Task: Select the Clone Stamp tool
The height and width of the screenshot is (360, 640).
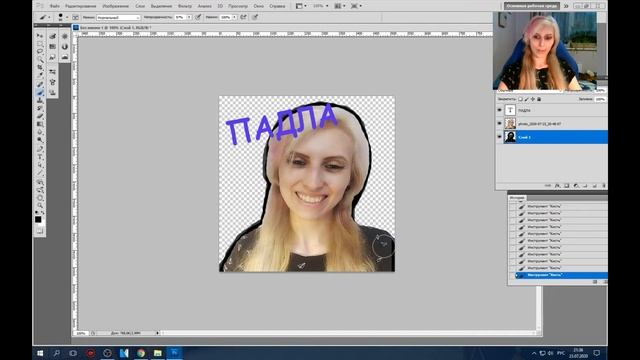Action: [x=40, y=100]
